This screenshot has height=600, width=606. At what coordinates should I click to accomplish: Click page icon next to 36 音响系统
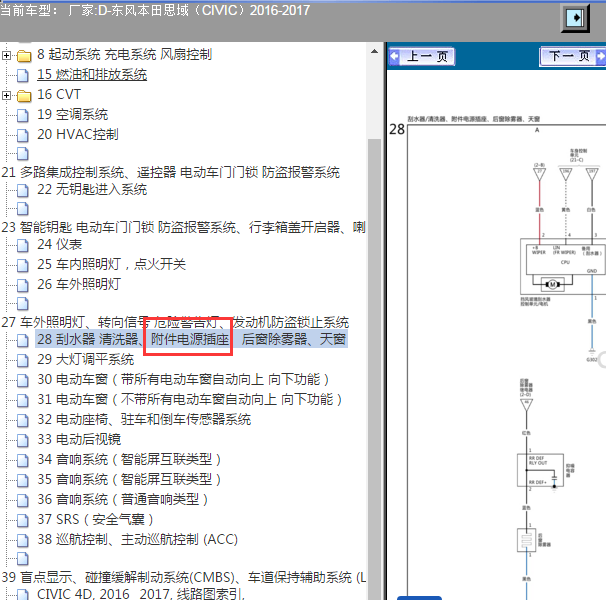(x=23, y=501)
